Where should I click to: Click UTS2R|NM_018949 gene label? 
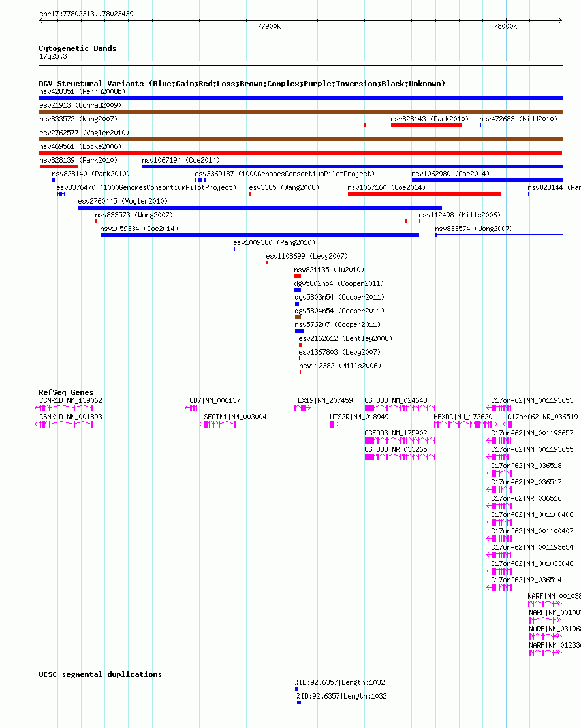pyautogui.click(x=359, y=417)
